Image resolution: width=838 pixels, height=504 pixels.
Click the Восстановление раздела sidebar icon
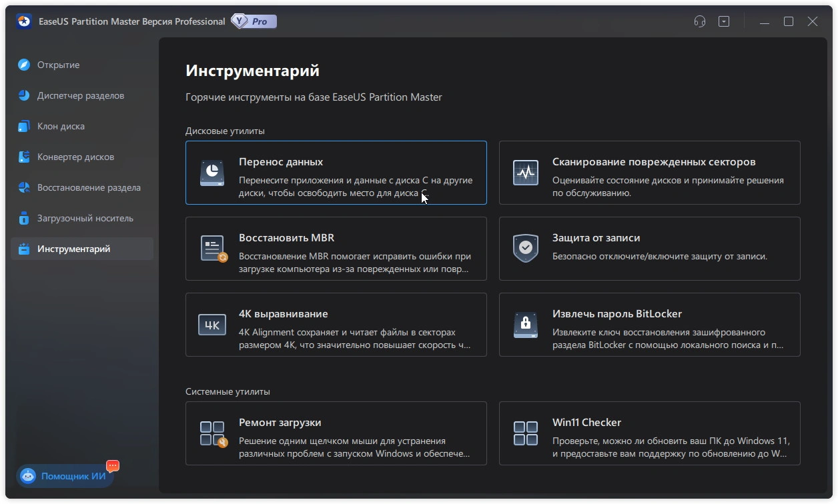24,187
